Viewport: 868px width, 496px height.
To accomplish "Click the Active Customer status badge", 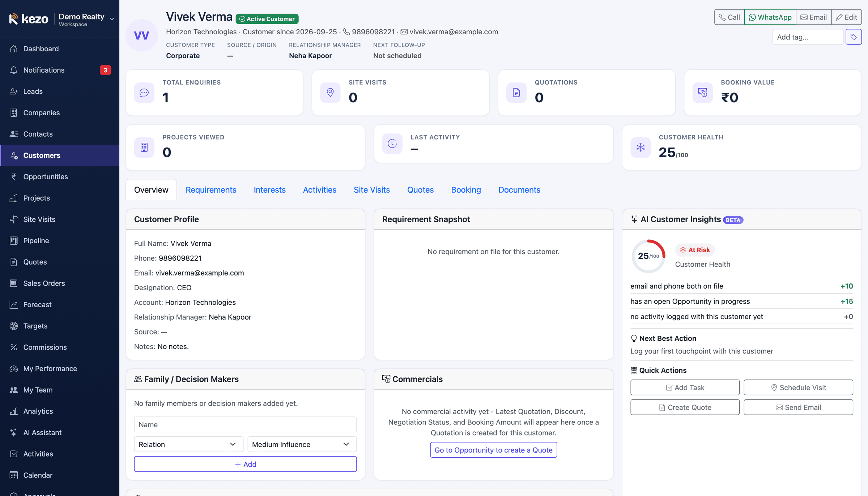I will [x=267, y=19].
